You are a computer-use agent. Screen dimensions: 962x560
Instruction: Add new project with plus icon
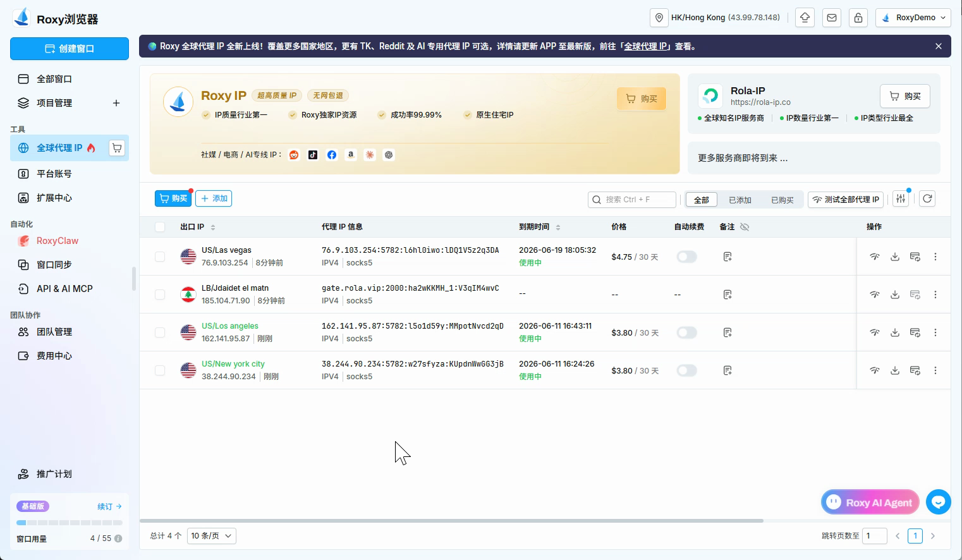(116, 103)
